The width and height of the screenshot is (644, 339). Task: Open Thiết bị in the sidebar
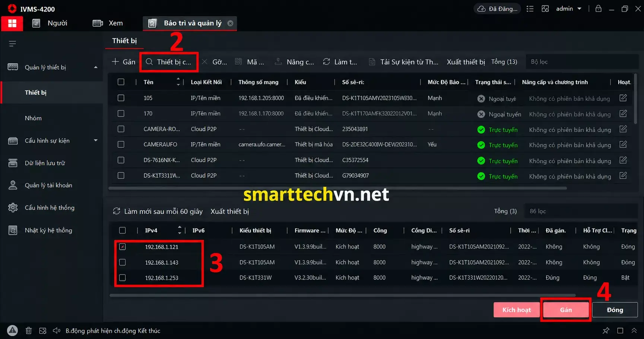pyautogui.click(x=52, y=92)
